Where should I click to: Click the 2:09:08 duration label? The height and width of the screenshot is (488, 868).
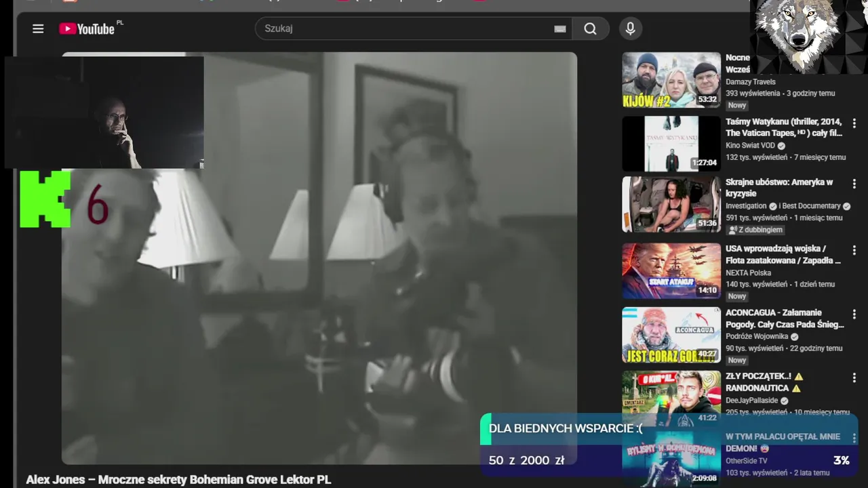[x=704, y=478]
